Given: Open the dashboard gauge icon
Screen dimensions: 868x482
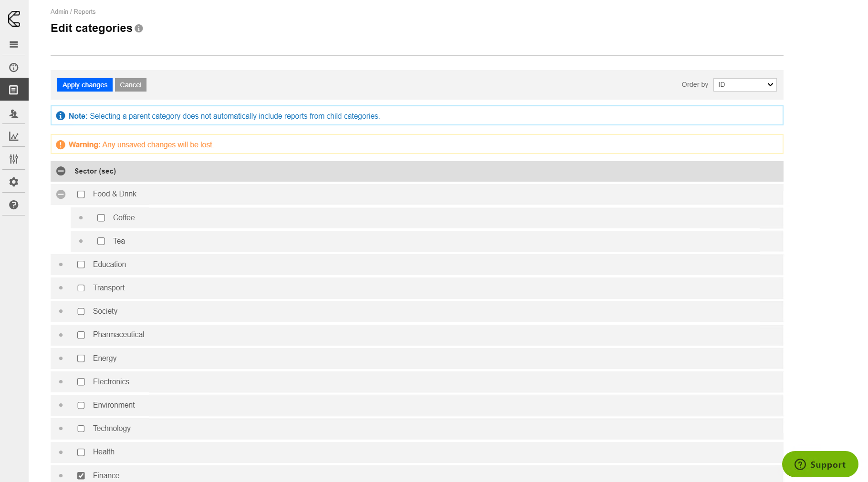Looking at the screenshot, I should coord(14,67).
